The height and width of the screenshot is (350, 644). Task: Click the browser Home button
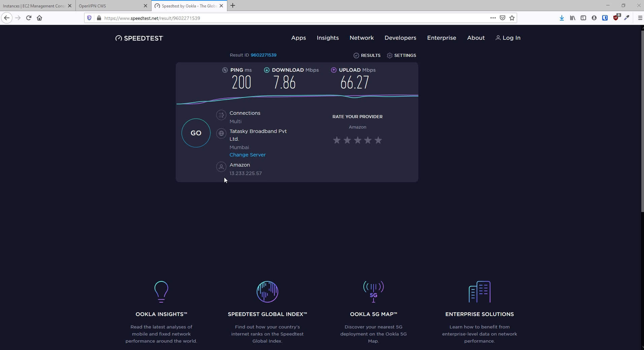click(x=39, y=18)
